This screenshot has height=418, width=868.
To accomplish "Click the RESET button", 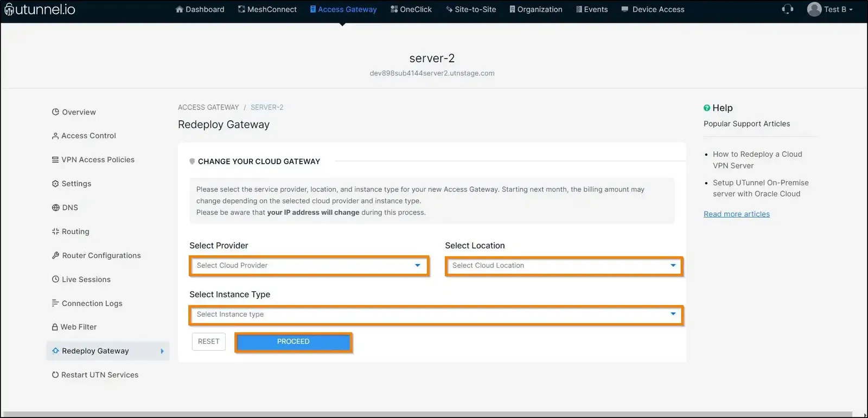I will 208,342.
